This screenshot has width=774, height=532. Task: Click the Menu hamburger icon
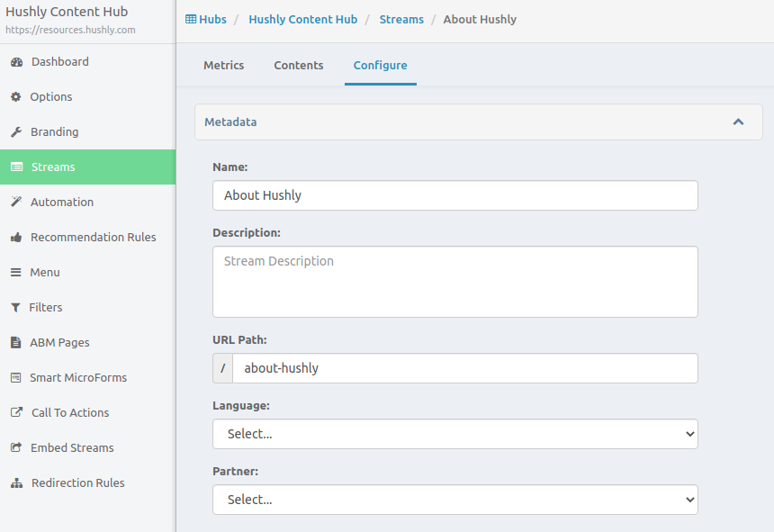[16, 273]
